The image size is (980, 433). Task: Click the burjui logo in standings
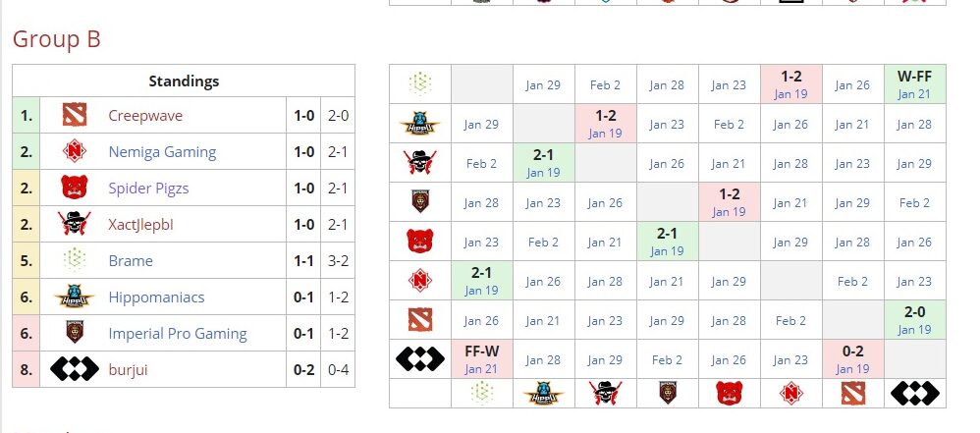tap(75, 369)
